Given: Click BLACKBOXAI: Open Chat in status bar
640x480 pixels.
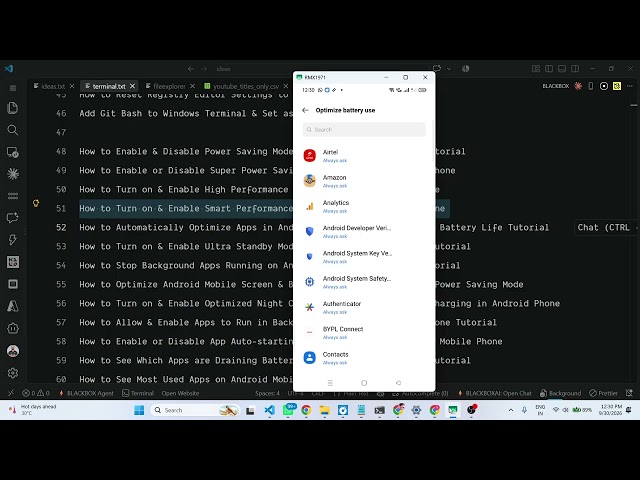Looking at the screenshot, I should (495, 393).
